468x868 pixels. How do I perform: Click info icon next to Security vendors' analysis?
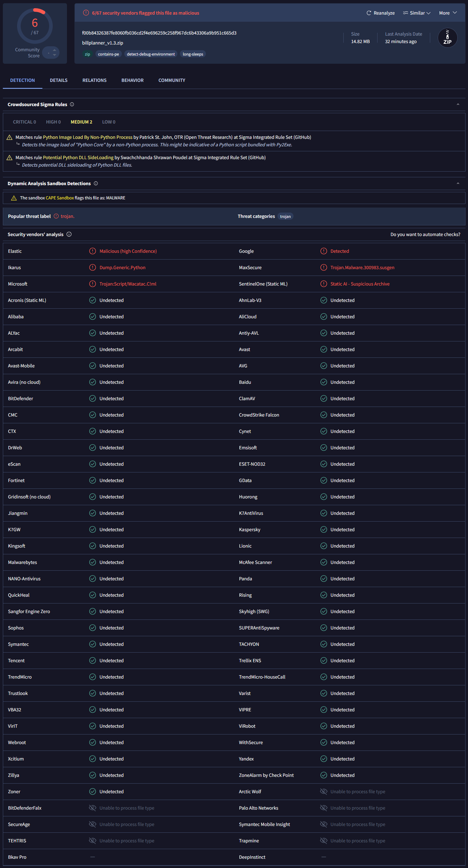coord(69,234)
